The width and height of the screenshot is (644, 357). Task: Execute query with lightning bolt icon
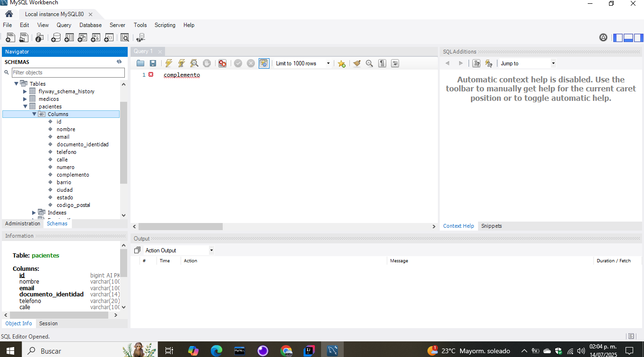click(169, 63)
